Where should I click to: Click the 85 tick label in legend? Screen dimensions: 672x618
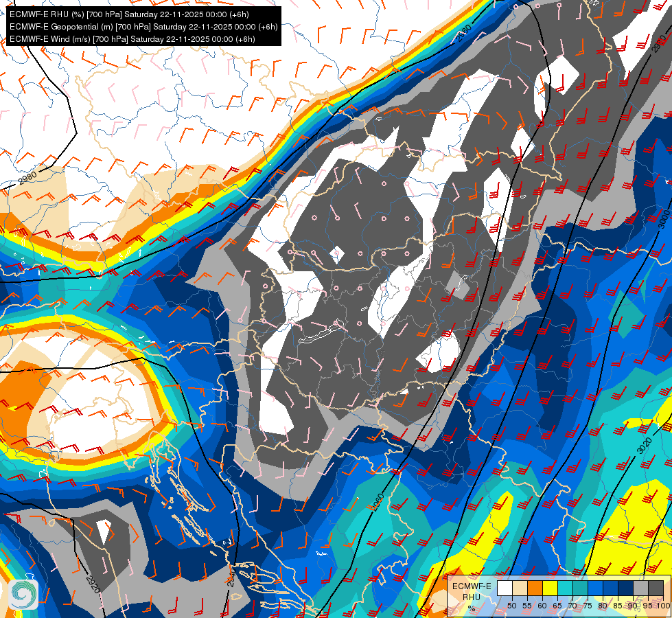coord(618,606)
